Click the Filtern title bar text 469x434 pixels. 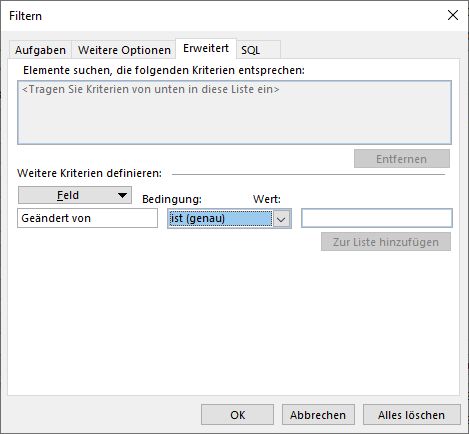[x=25, y=16]
